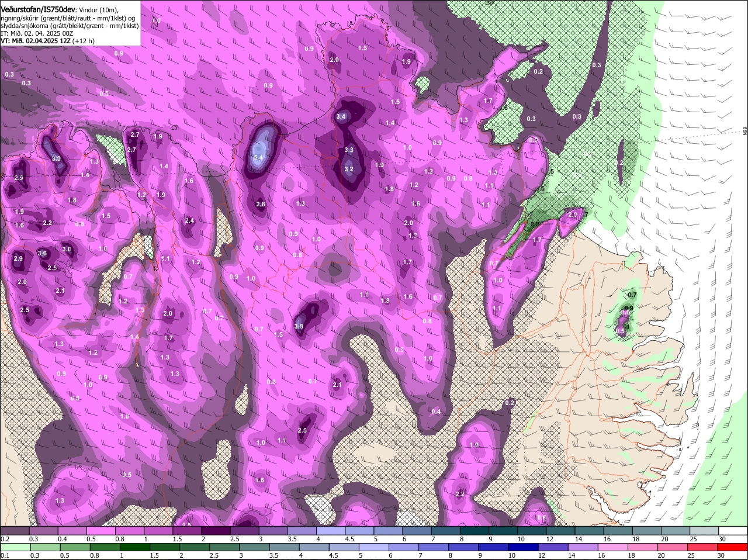The width and height of the screenshot is (748, 560).
Task: Click the 3.6 precipitation value on the map
Action: click(x=42, y=253)
